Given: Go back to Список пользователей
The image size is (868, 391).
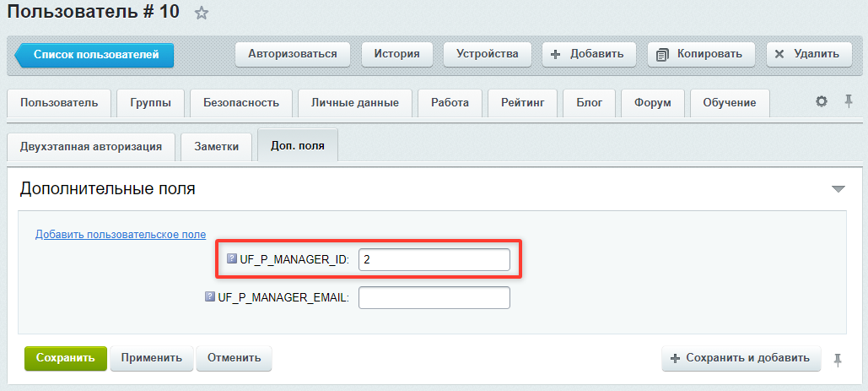Looking at the screenshot, I should click(94, 55).
